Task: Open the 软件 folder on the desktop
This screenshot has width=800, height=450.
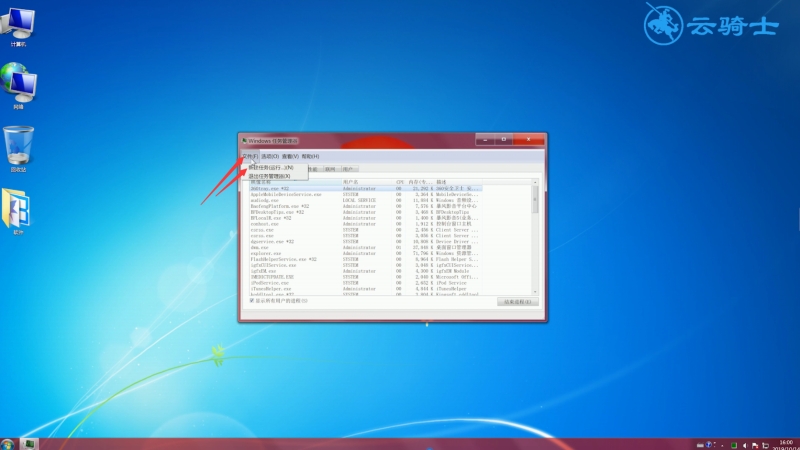Action: tap(17, 211)
